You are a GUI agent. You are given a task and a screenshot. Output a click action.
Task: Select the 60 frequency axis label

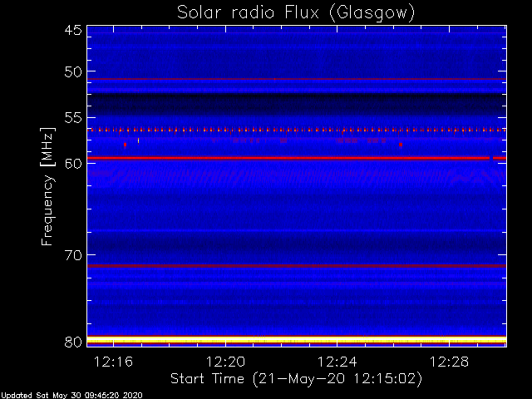point(73,164)
